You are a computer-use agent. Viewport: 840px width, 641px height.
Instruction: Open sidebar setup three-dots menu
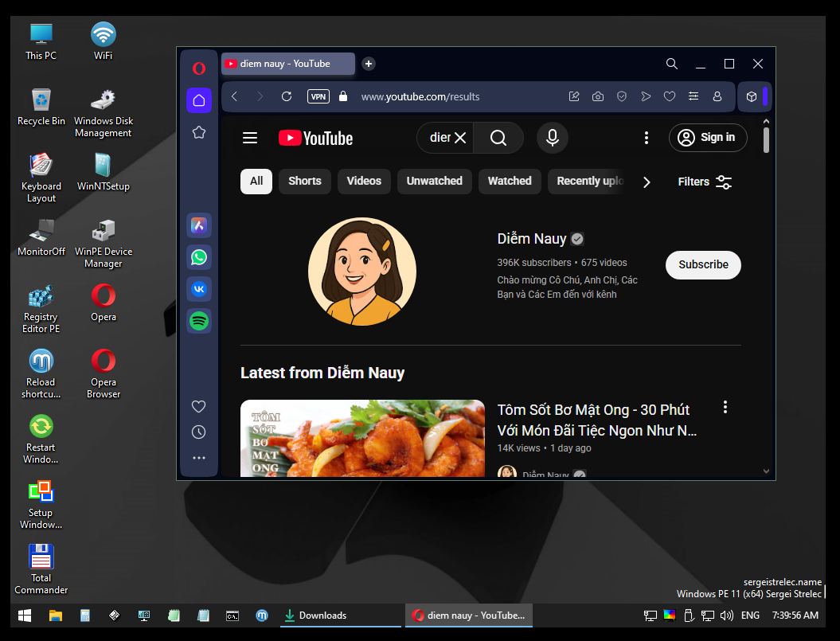tap(199, 458)
